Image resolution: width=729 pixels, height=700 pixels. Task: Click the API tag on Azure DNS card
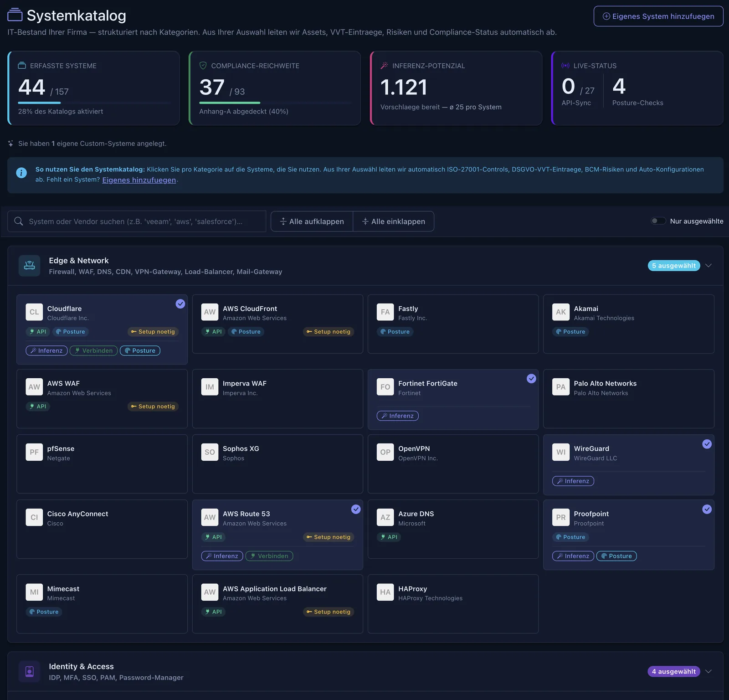(x=389, y=537)
